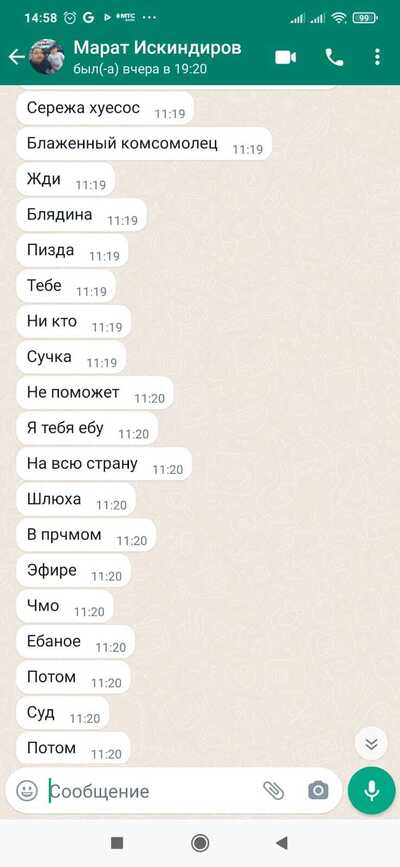Screen dimensions: 400x867
Task: Tap the paperclip attach icon
Action: (273, 791)
